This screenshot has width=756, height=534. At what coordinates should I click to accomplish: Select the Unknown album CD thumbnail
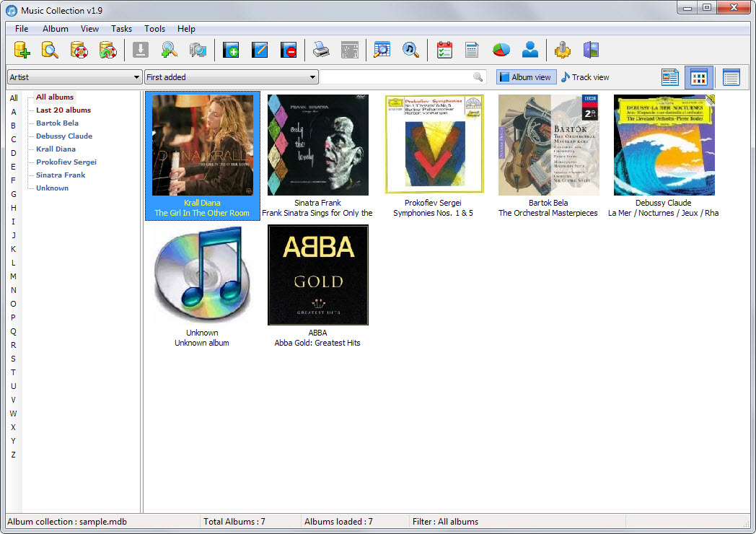pos(203,274)
